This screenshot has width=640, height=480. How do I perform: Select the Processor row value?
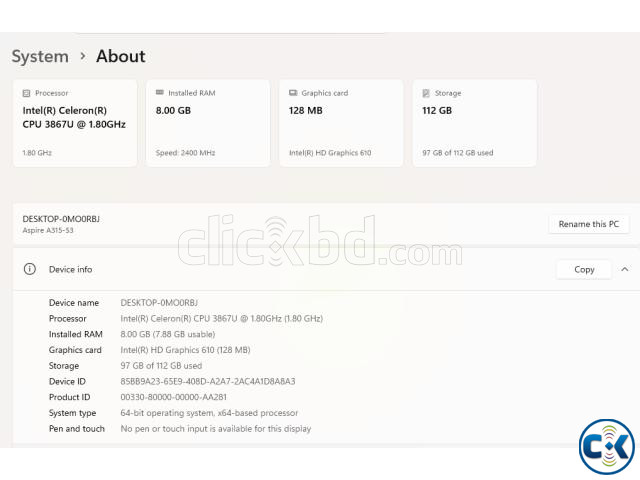pyautogui.click(x=222, y=318)
